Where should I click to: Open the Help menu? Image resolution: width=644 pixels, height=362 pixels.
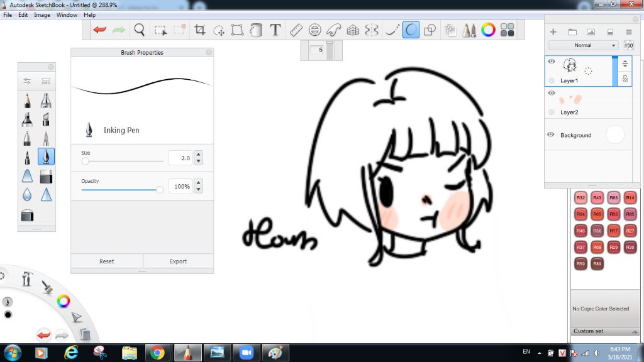tap(89, 15)
